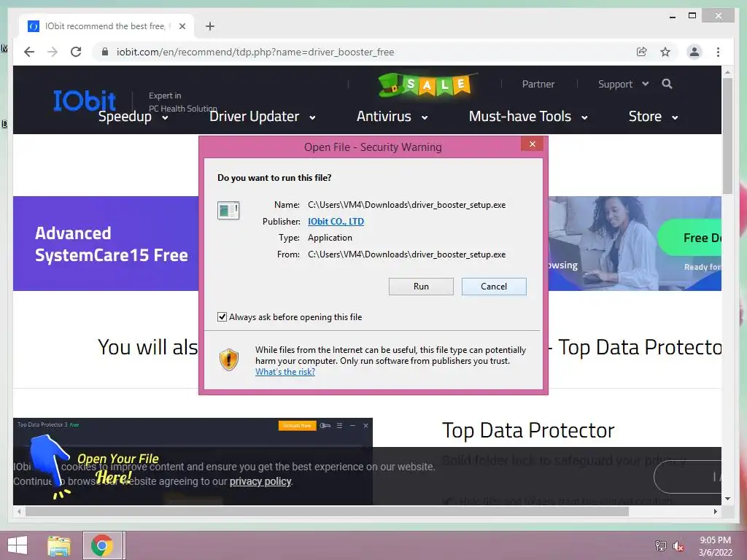This screenshot has width=747, height=560.
Task: Open File Explorer from the taskbar
Action: (x=59, y=545)
